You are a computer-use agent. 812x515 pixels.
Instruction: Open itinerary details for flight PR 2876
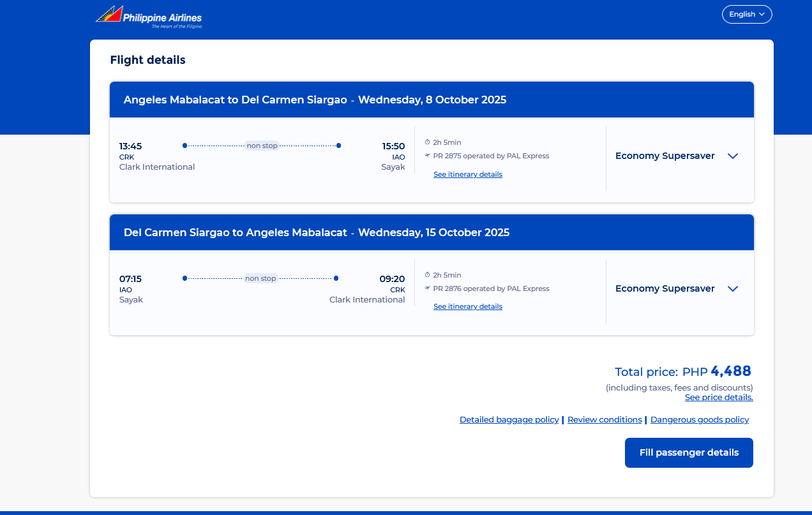point(468,306)
